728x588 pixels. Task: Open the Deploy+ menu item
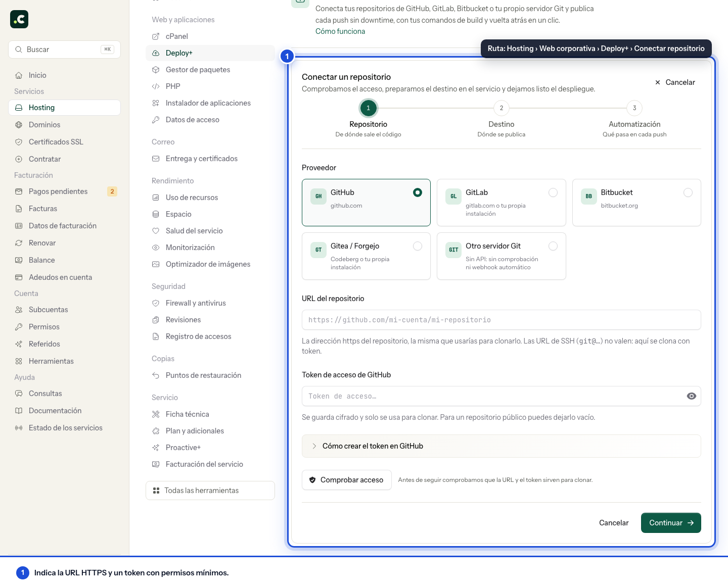(x=210, y=53)
